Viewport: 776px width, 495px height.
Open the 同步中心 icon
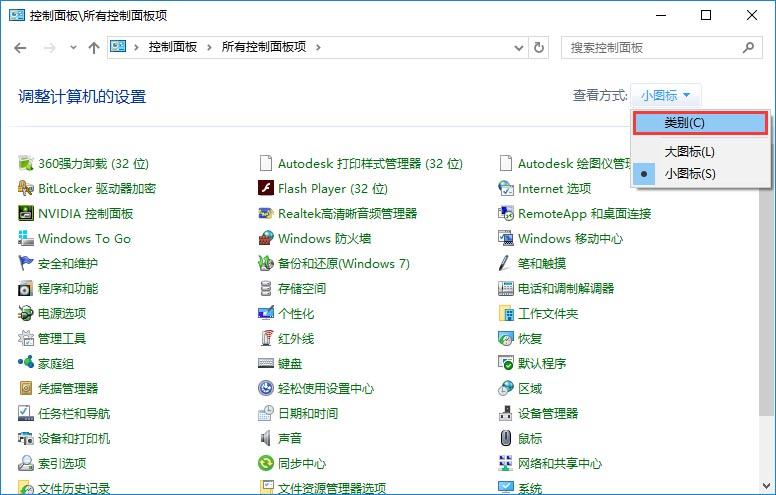266,463
